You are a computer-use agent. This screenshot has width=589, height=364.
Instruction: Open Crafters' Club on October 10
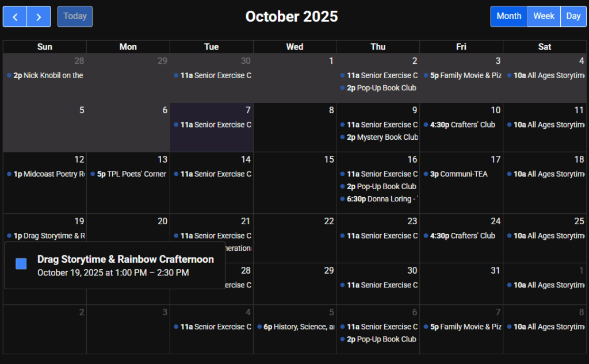coord(461,125)
